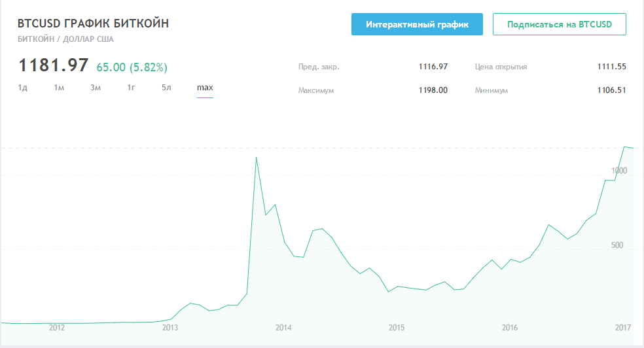Click the 2013 axis label
Screen dimensions: 644x348
[x=170, y=328]
